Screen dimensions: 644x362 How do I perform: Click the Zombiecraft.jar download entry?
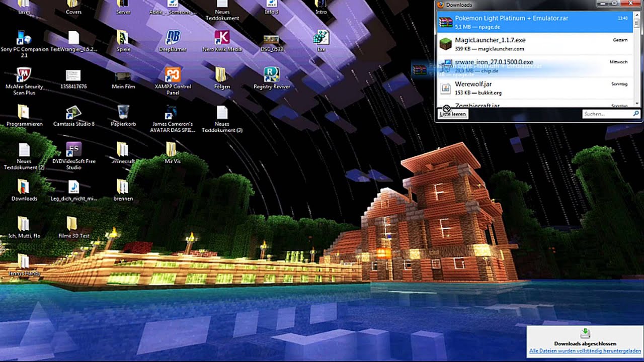(x=534, y=104)
